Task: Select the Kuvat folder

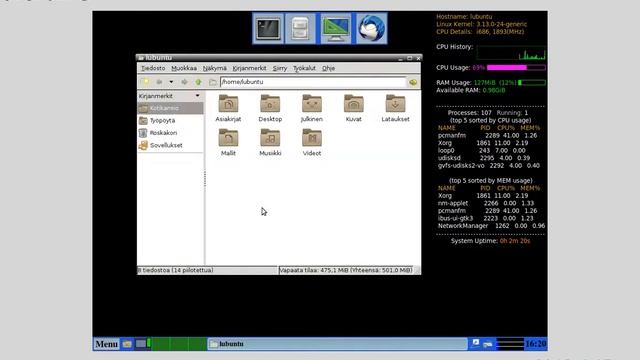Action: point(353,108)
